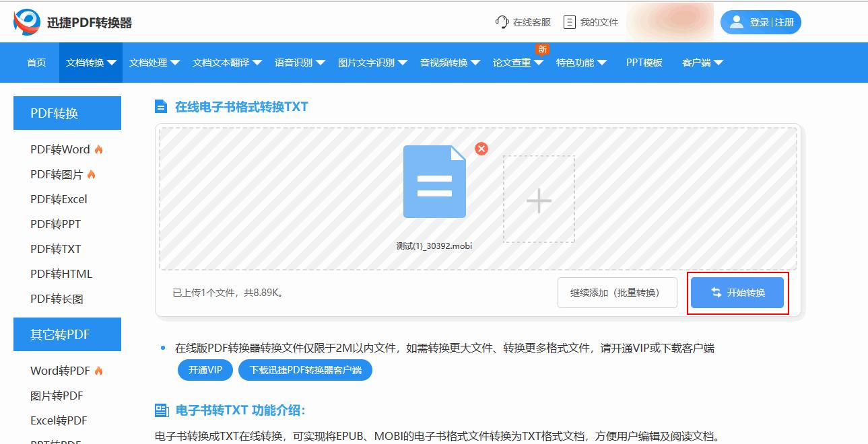Open the PDF转Word sidebar link
This screenshot has height=444, width=868.
tap(59, 149)
